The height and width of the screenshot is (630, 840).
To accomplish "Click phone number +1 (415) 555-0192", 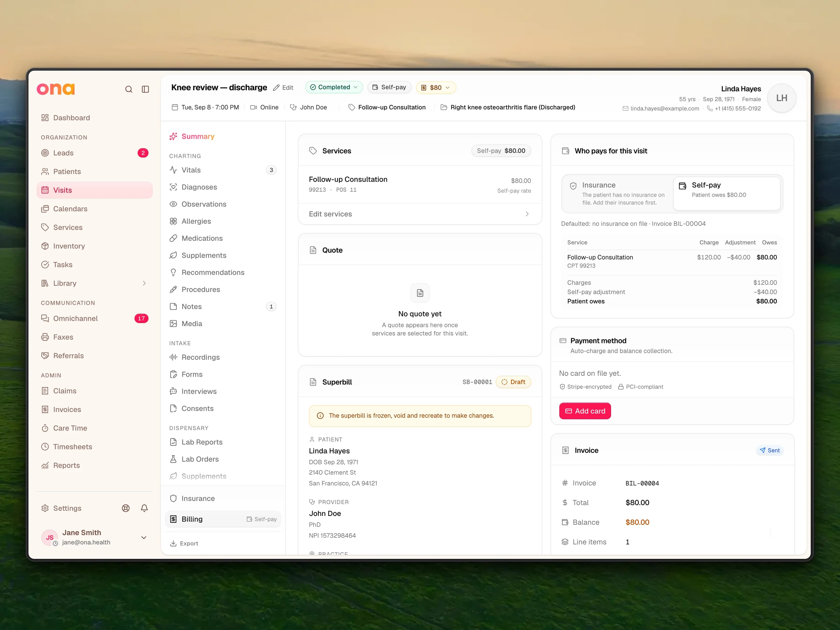I will [738, 109].
